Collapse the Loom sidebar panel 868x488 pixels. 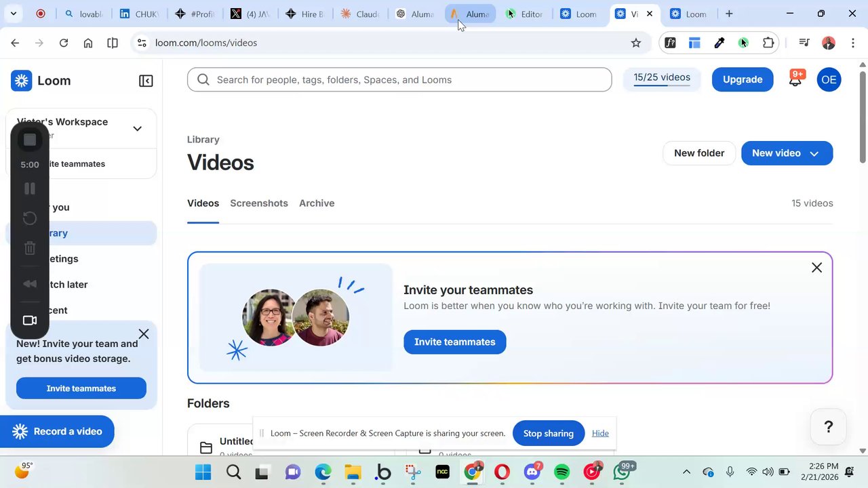pos(146,81)
